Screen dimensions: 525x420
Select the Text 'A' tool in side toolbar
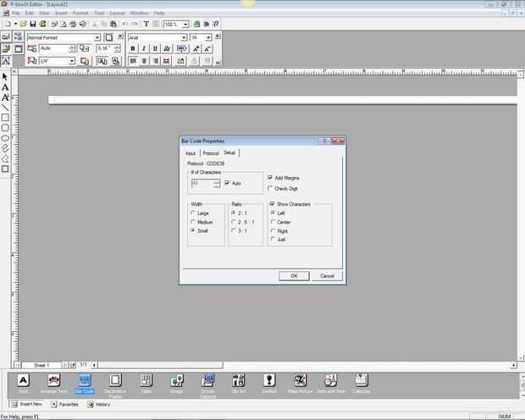(x=5, y=87)
